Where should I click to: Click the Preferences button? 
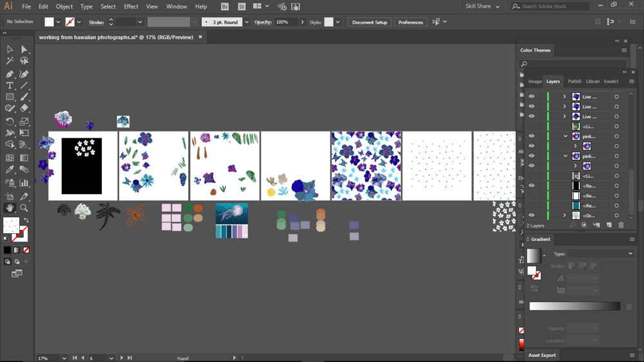(410, 22)
